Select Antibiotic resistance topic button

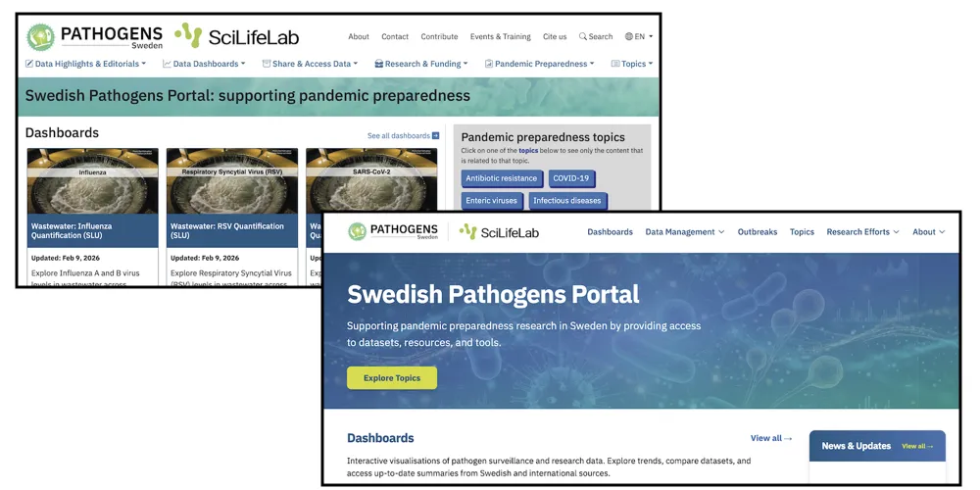[502, 178]
